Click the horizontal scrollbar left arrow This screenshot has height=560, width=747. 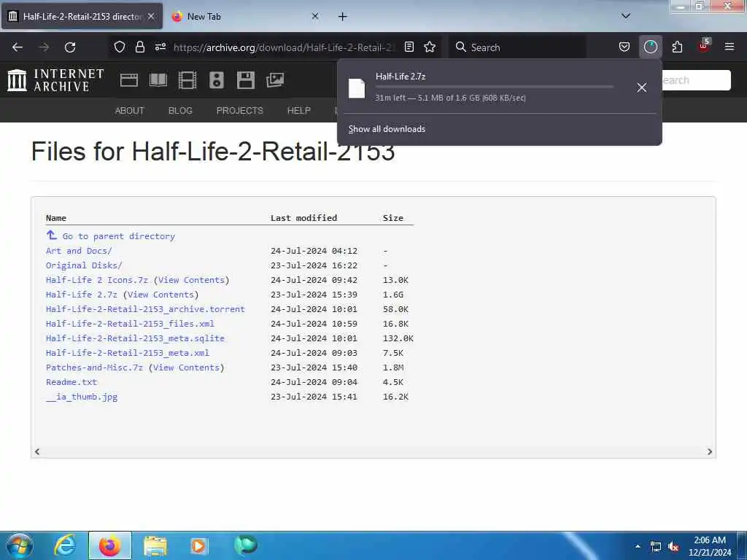(x=37, y=451)
